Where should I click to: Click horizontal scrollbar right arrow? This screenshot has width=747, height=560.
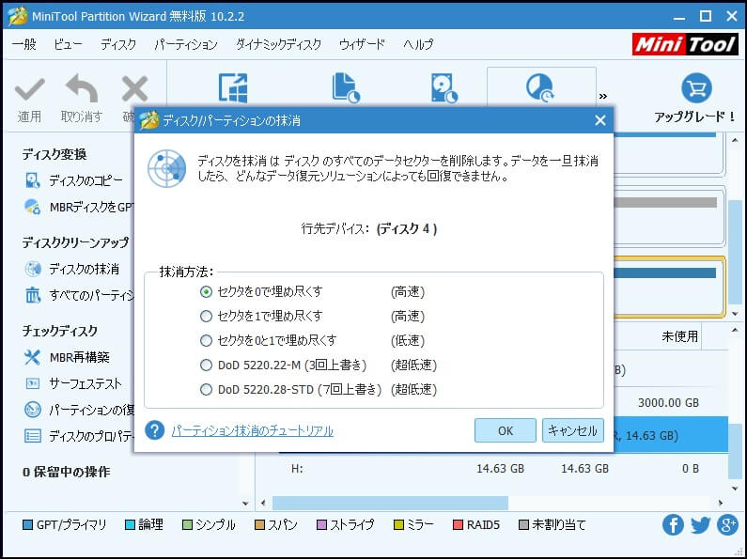click(721, 503)
